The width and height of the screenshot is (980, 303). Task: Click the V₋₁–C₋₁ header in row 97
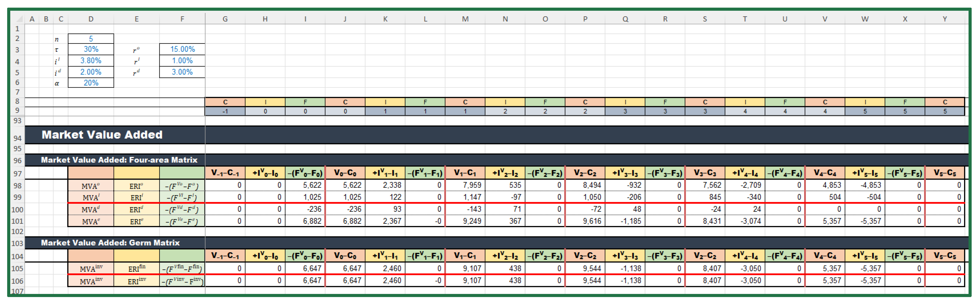(225, 173)
